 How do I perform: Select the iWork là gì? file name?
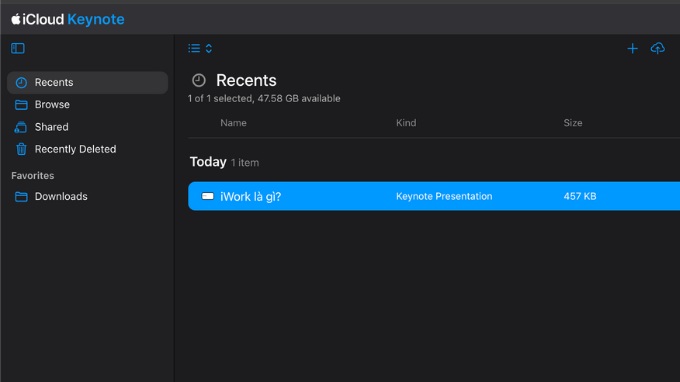point(251,196)
